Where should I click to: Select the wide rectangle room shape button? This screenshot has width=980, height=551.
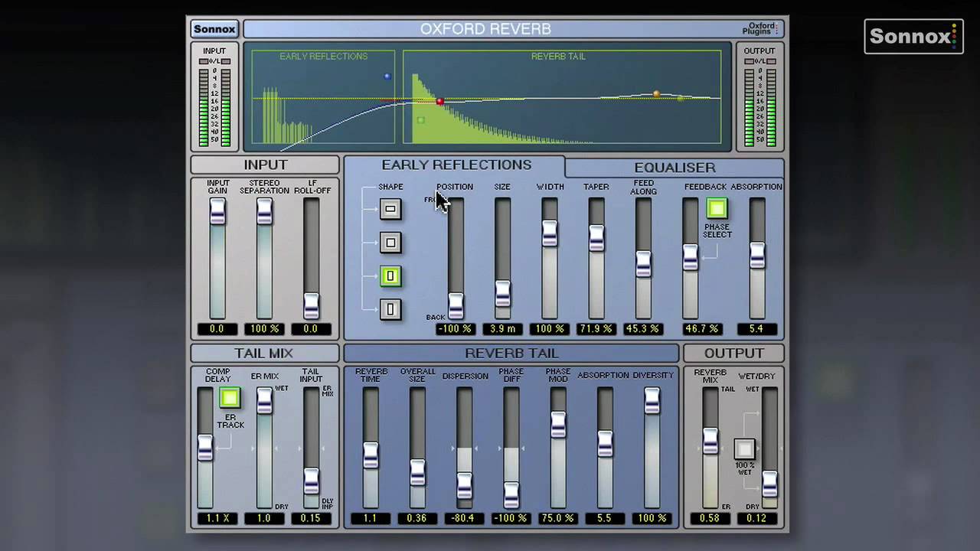[390, 209]
